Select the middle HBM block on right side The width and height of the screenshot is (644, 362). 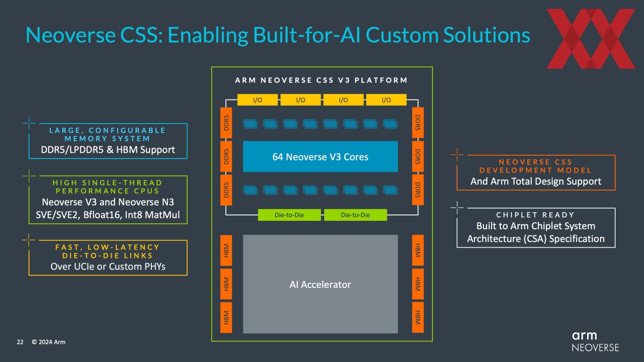418,284
